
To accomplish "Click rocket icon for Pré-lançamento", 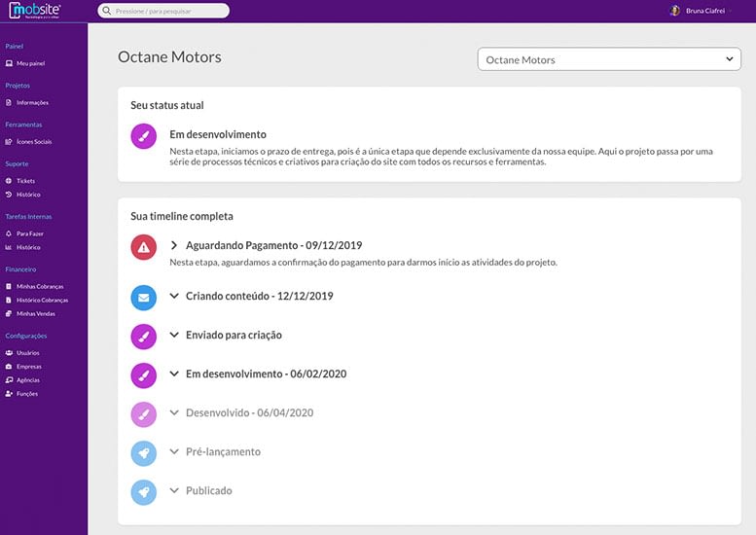I will click(x=144, y=453).
